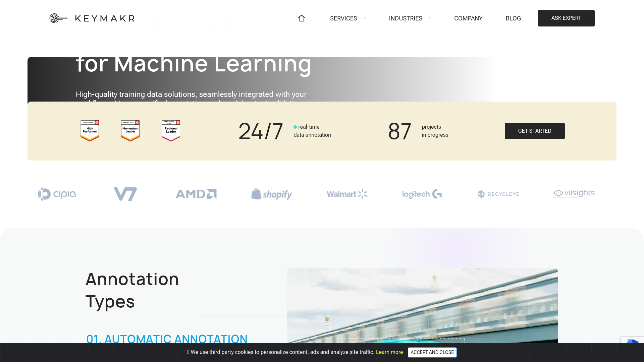Viewport: 644px width, 362px height.
Task: Click the home icon in the navigation bar
Action: 302,18
